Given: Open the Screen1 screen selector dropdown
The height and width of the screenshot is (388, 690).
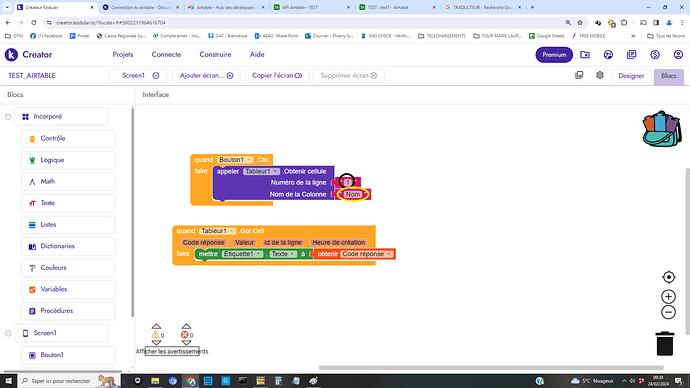Looking at the screenshot, I should [138, 76].
